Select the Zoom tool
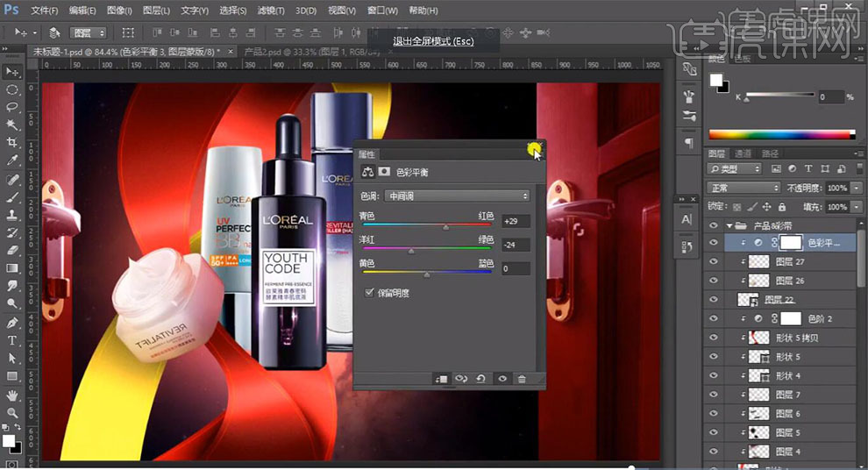 11,413
